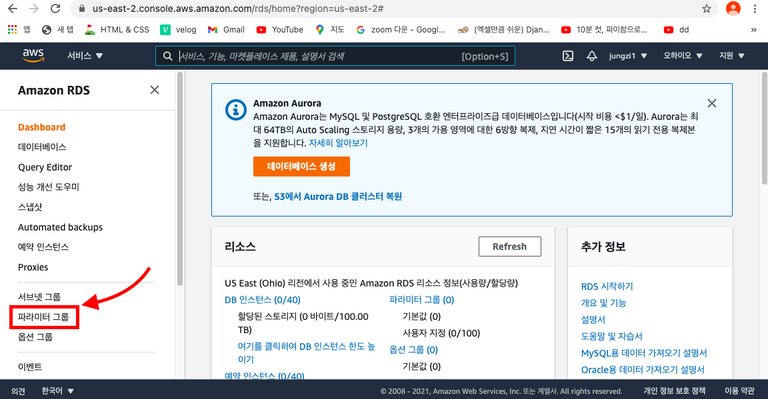
Task: Open the notifications bell icon
Action: (x=592, y=56)
